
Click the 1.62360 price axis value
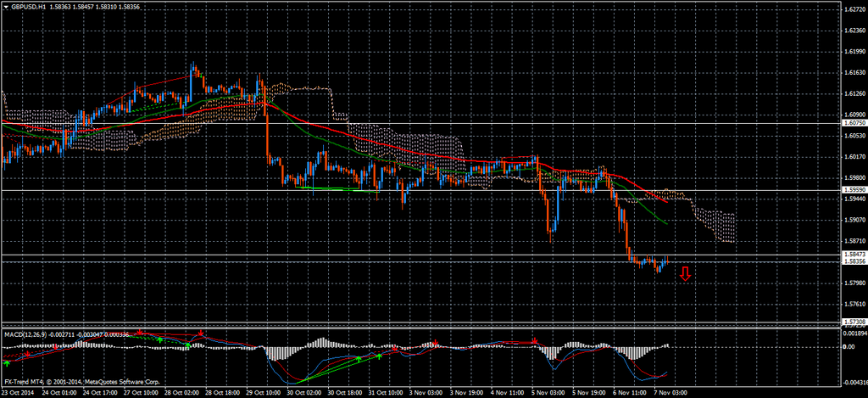854,31
